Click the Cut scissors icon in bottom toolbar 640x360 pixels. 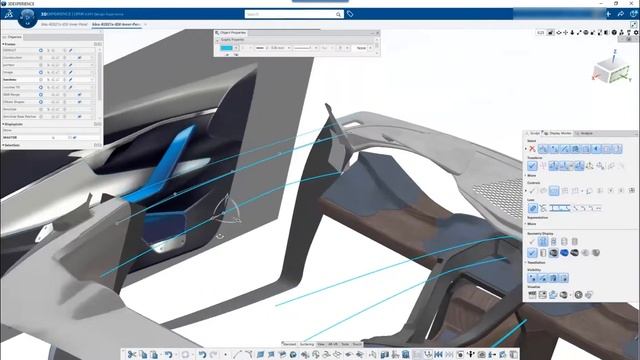[131, 355]
